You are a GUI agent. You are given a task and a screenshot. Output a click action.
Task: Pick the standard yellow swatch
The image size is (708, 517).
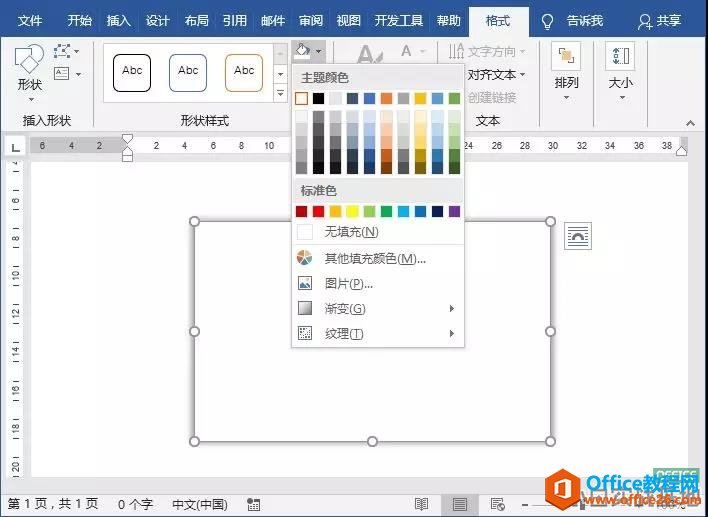coord(352,211)
